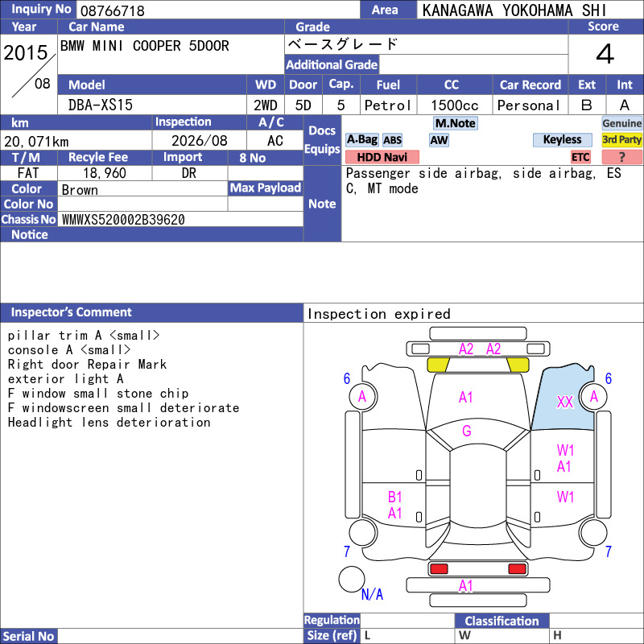Image resolution: width=644 pixels, height=644 pixels.
Task: Click the red question mark badge
Action: 621,157
